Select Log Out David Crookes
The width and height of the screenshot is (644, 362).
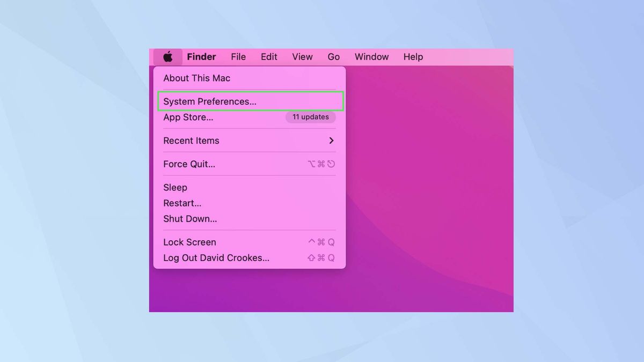[x=216, y=257]
